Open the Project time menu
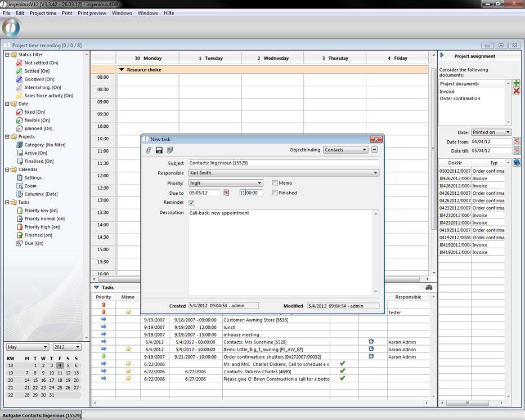Viewport: 525px width, 420px height. tap(43, 13)
